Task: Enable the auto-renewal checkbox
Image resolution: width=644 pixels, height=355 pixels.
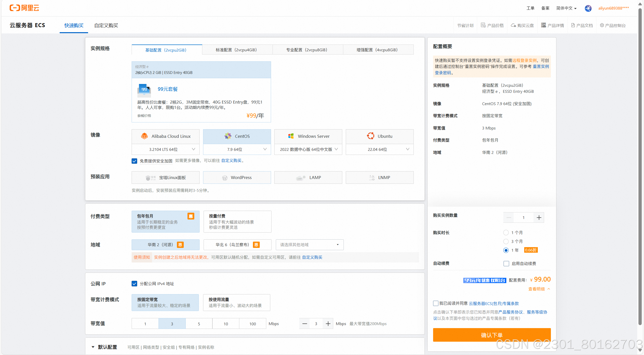Action: [x=506, y=263]
